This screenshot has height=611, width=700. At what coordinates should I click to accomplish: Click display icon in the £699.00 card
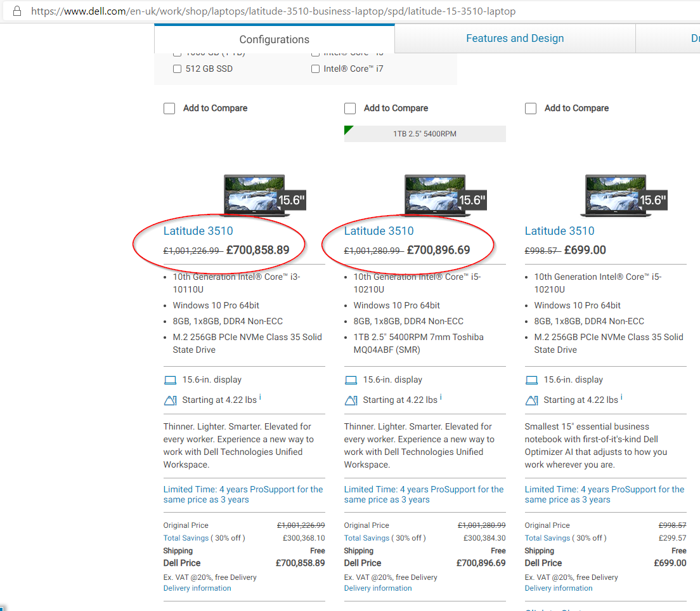pyautogui.click(x=532, y=380)
